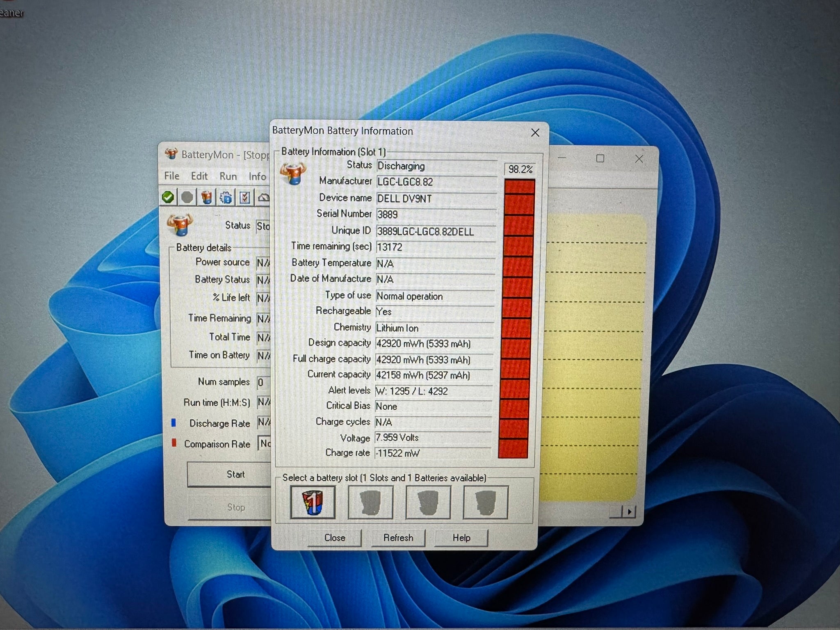Click Critical Bias value None

pos(434,406)
